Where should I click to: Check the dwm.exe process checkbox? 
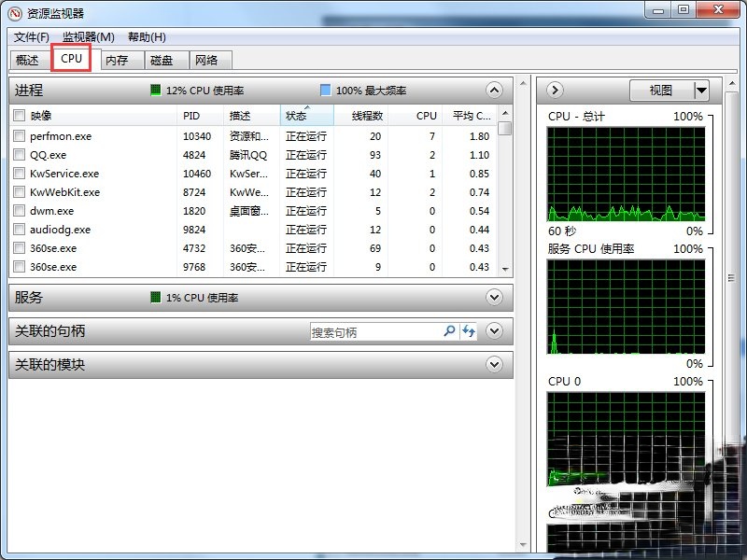20,211
